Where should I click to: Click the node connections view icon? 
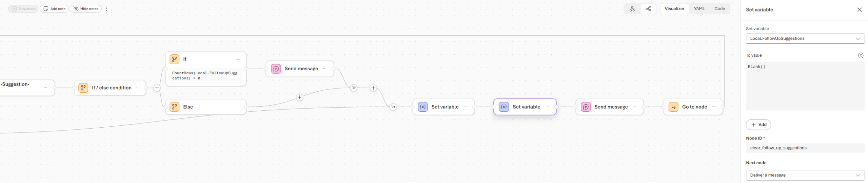tap(648, 9)
